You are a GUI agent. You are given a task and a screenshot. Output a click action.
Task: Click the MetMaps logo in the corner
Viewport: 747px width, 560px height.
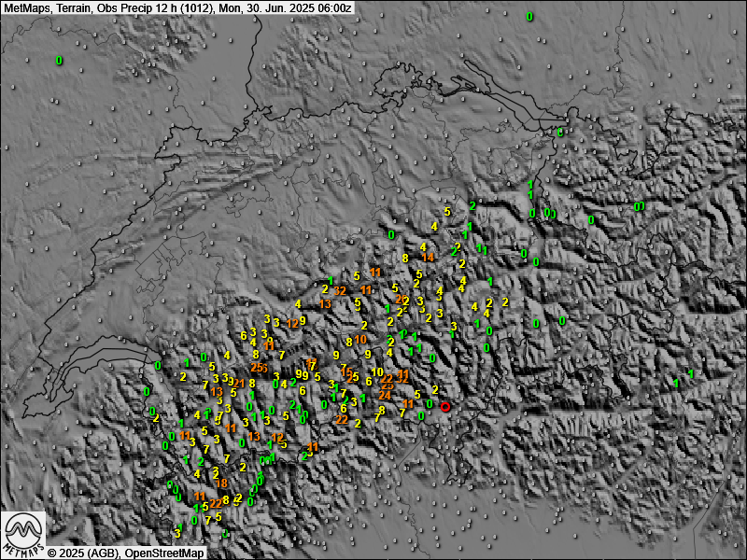(x=23, y=533)
